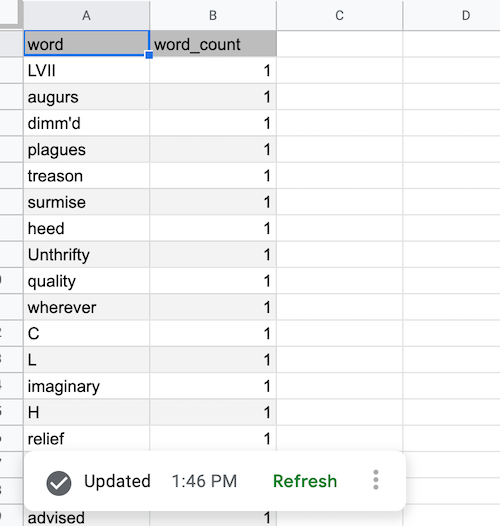Screen dimensions: 500x526
Task: Select column B header
Action: tap(213, 15)
